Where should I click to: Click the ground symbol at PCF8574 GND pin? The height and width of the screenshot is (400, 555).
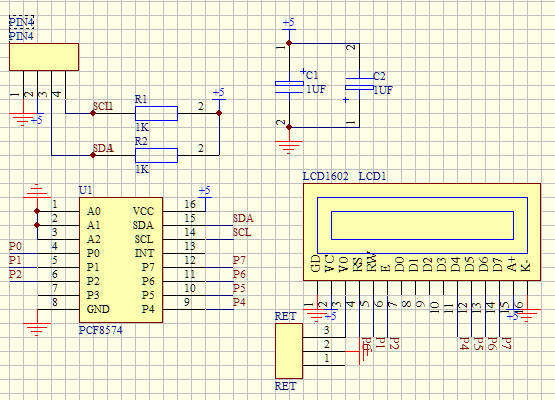click(x=37, y=328)
